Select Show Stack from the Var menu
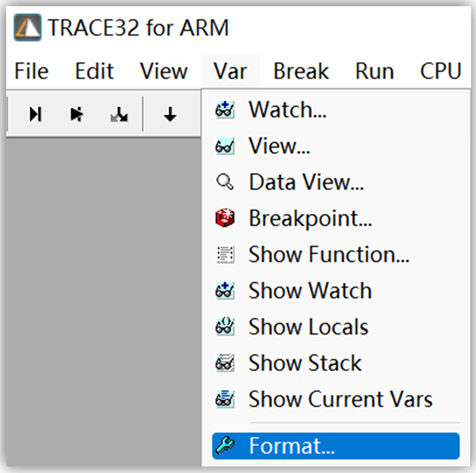Image resolution: width=476 pixels, height=473 pixels. pos(305,362)
